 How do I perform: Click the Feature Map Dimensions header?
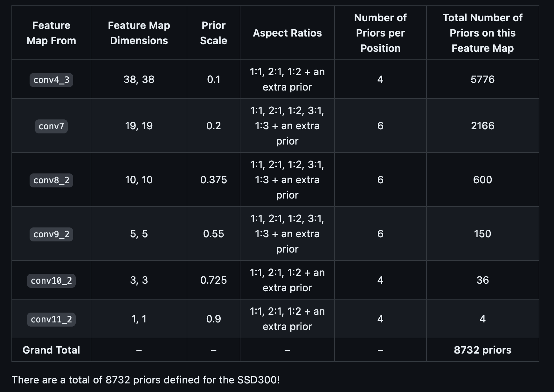pyautogui.click(x=139, y=33)
